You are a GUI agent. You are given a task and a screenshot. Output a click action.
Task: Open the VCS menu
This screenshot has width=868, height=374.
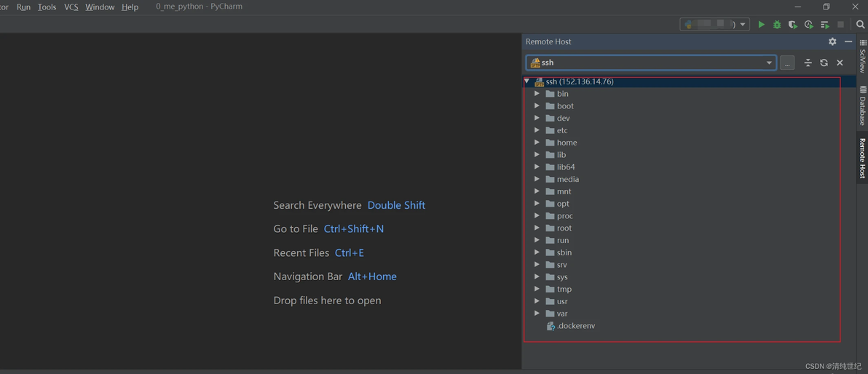click(71, 7)
